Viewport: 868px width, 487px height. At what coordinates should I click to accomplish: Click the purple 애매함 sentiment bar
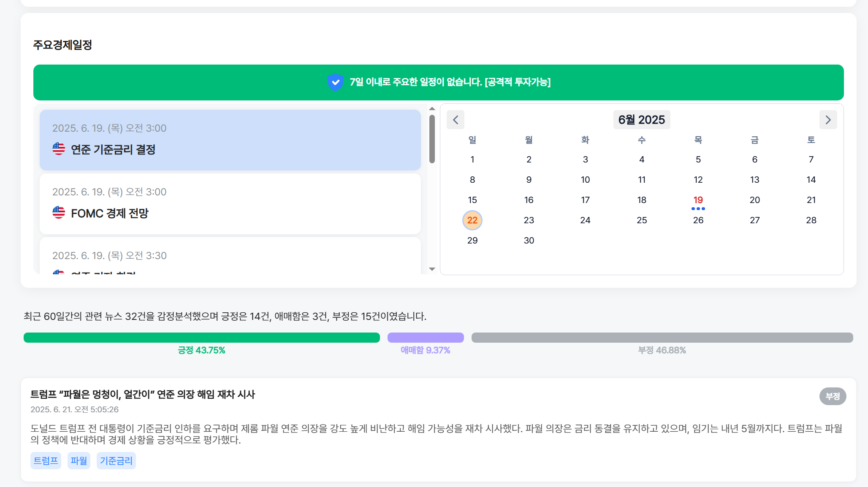click(426, 338)
